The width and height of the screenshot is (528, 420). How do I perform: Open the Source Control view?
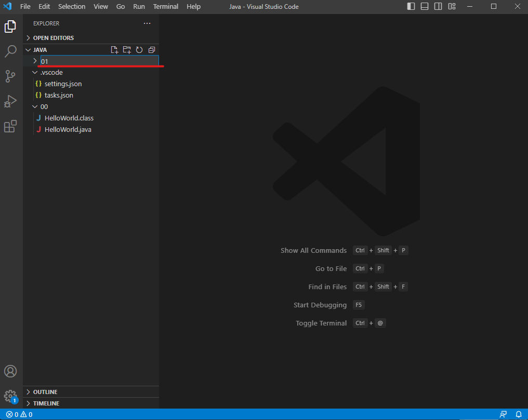coord(10,76)
